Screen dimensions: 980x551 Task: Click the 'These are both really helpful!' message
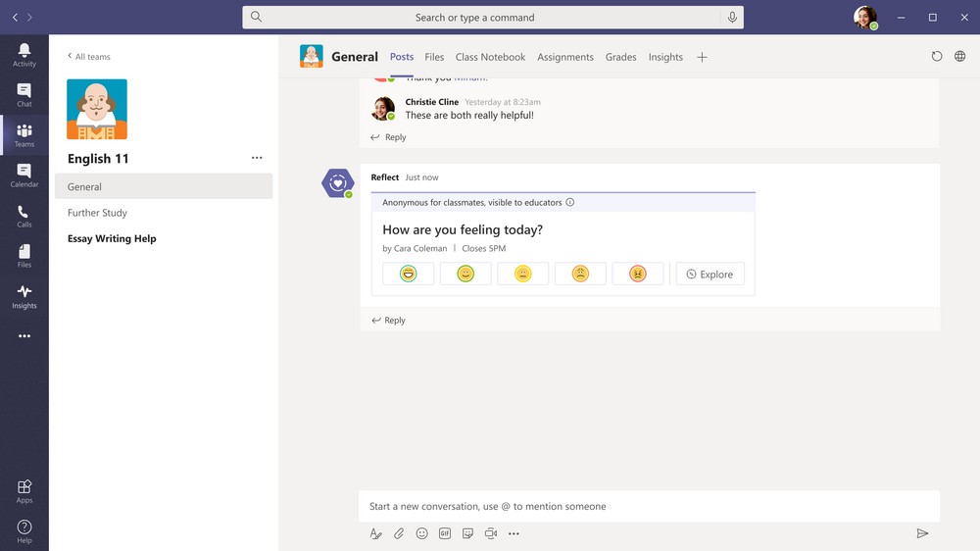click(469, 115)
